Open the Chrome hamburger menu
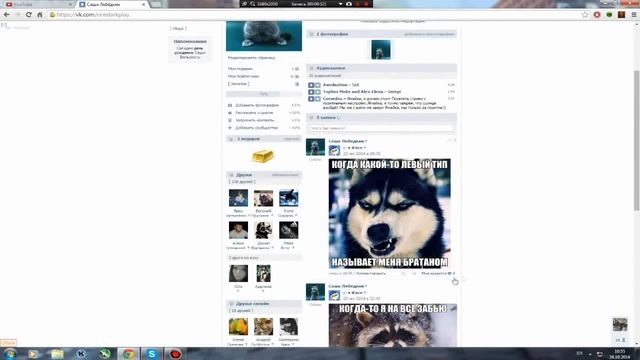 point(634,15)
